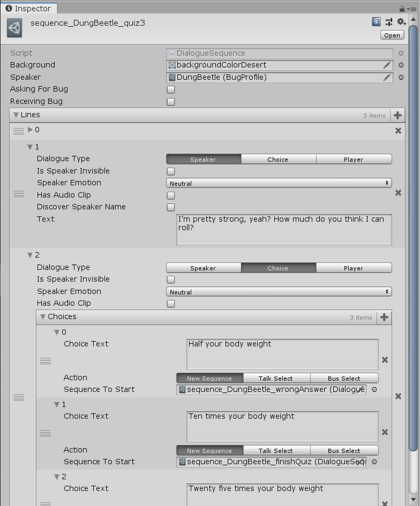The image size is (420, 506).
Task: Click the scrollbar down arrow
Action: [x=413, y=500]
